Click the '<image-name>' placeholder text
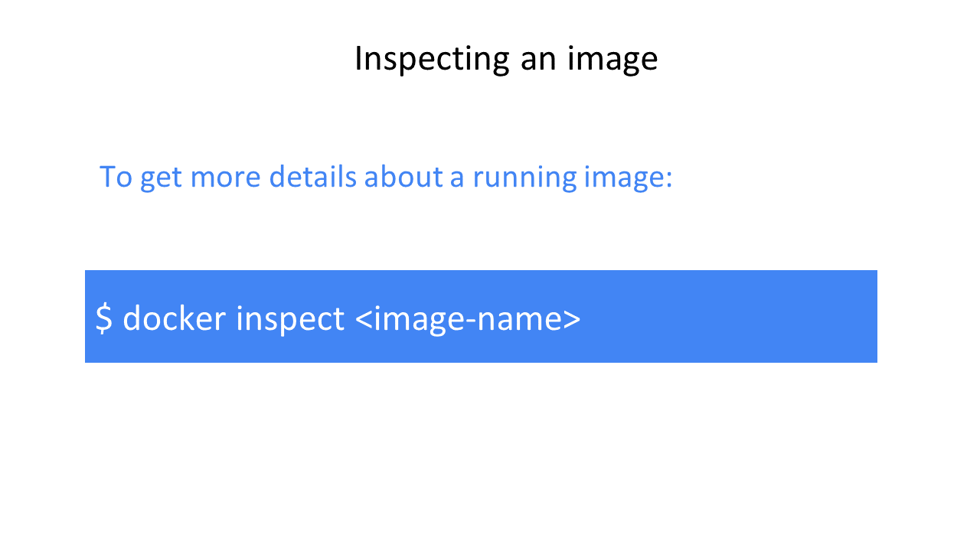The height and width of the screenshot is (551, 980). click(469, 319)
